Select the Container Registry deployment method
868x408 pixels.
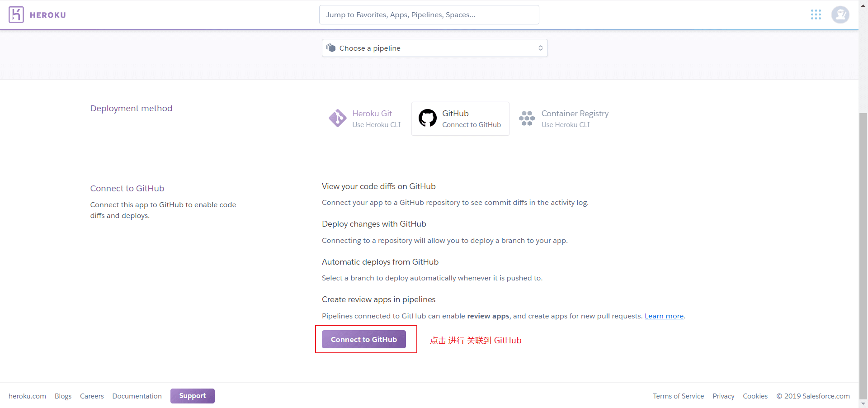click(575, 119)
